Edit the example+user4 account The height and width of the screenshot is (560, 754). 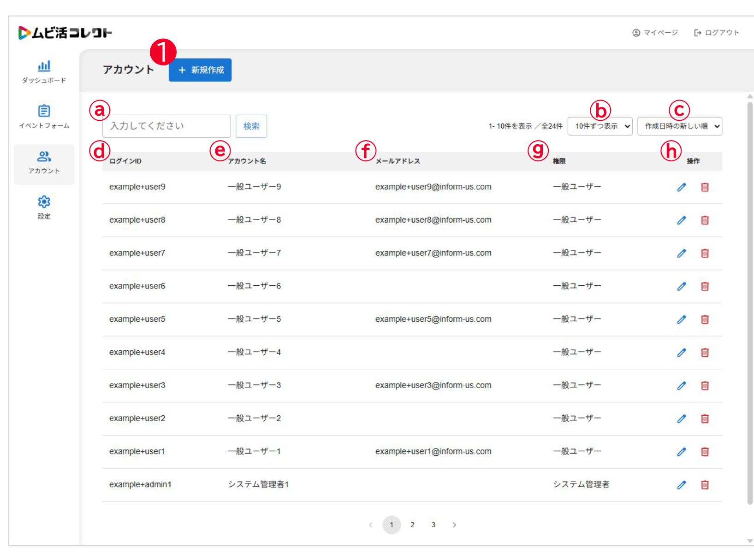coord(681,353)
